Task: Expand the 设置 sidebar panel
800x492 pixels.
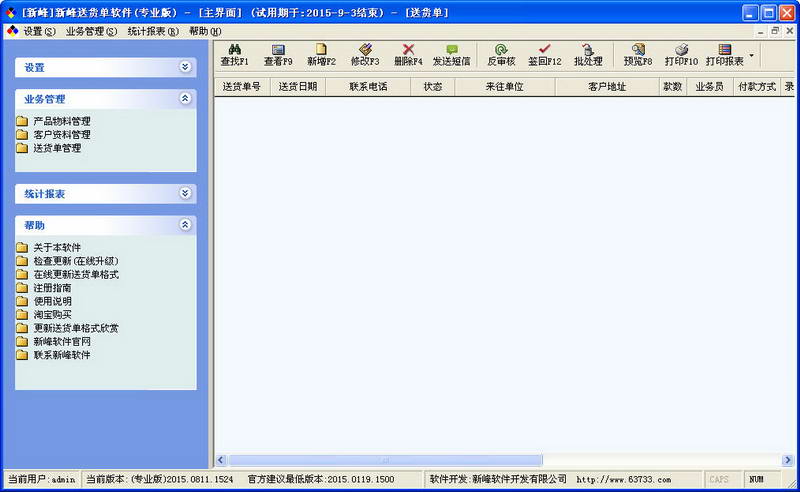Action: pyautogui.click(x=185, y=67)
